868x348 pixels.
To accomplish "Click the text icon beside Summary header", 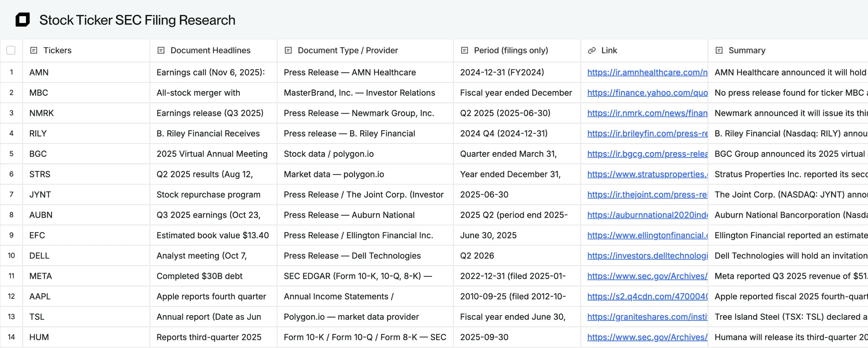I will (719, 50).
